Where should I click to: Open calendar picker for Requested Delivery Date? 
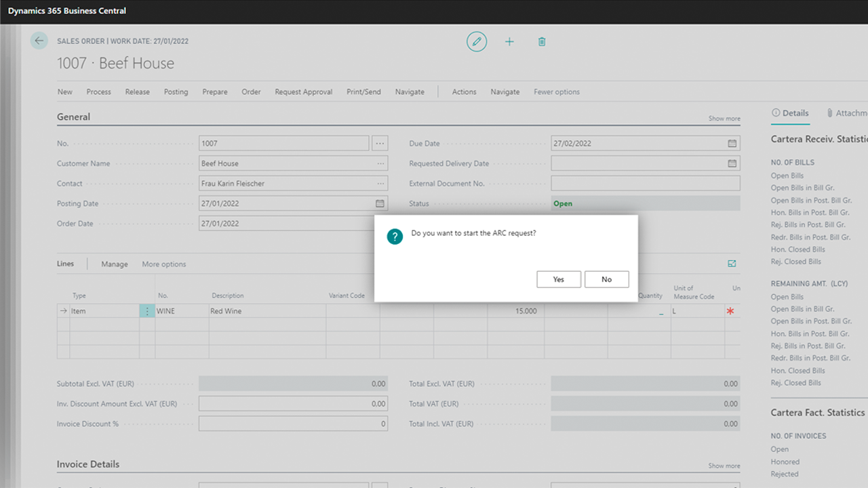click(x=732, y=163)
